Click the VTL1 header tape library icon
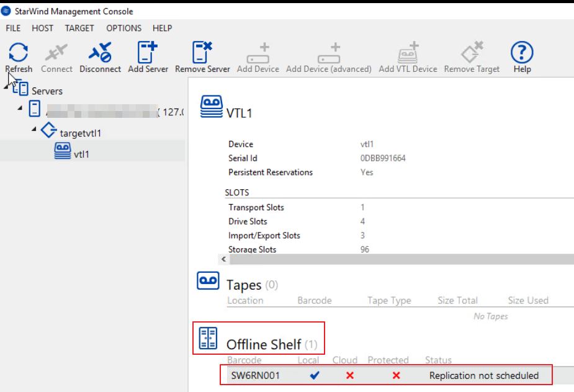This screenshot has height=392, width=574. coord(211,107)
